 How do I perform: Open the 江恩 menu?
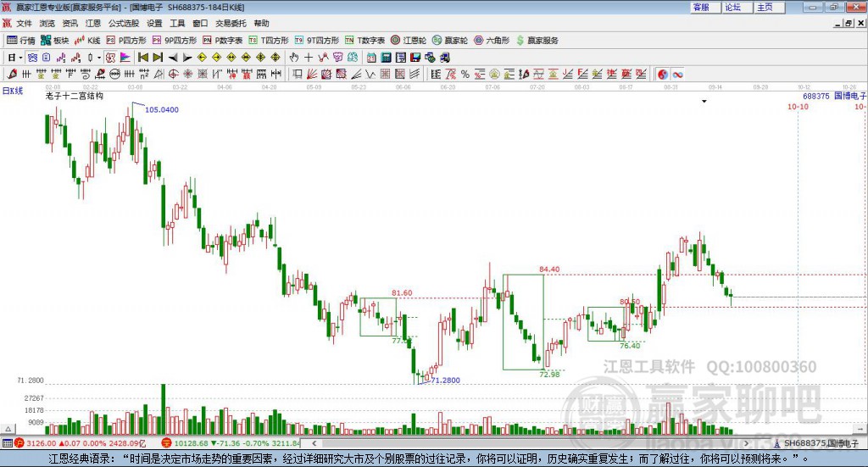pyautogui.click(x=93, y=23)
